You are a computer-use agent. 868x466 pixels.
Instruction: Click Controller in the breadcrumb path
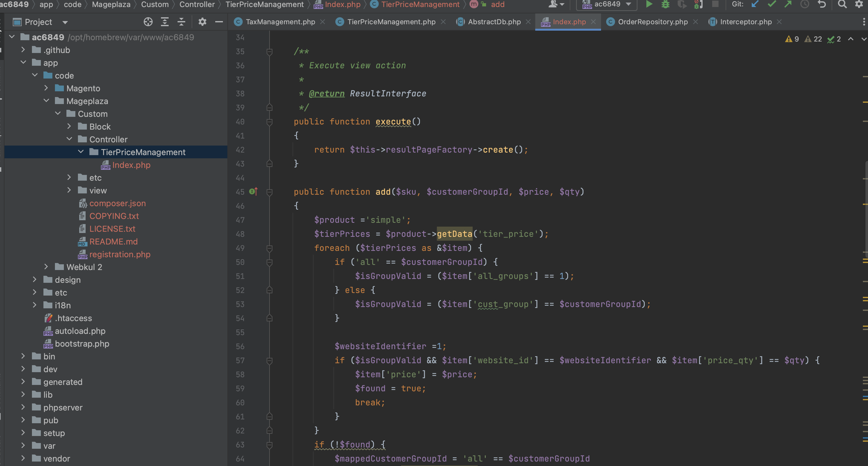(x=197, y=4)
